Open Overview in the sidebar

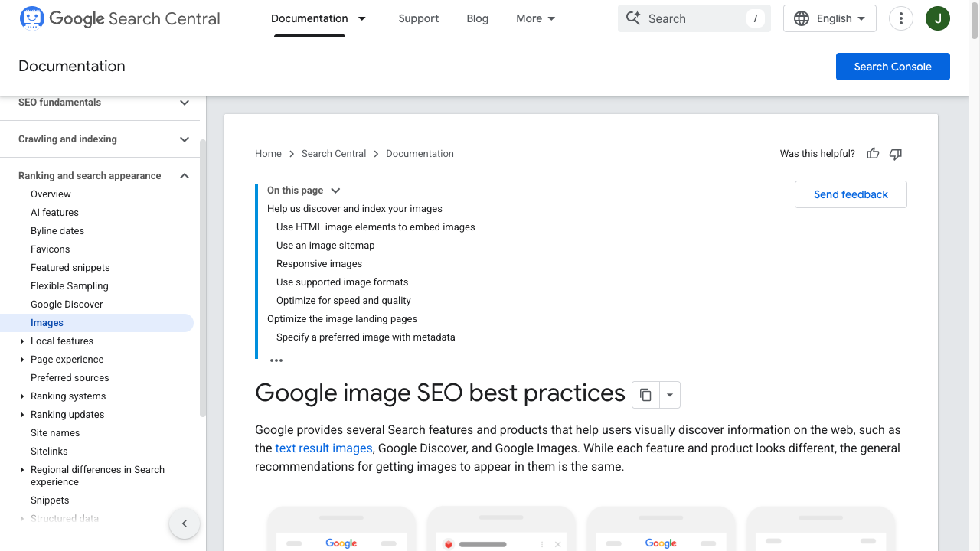tap(51, 194)
